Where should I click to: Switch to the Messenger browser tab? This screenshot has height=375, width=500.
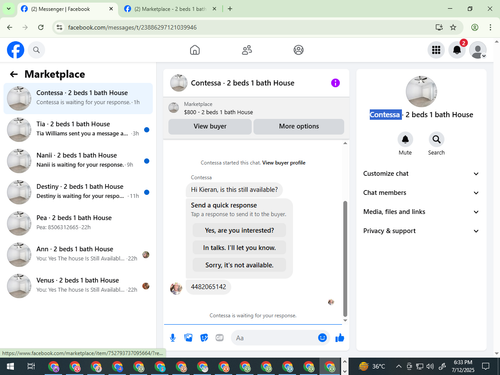[67, 9]
